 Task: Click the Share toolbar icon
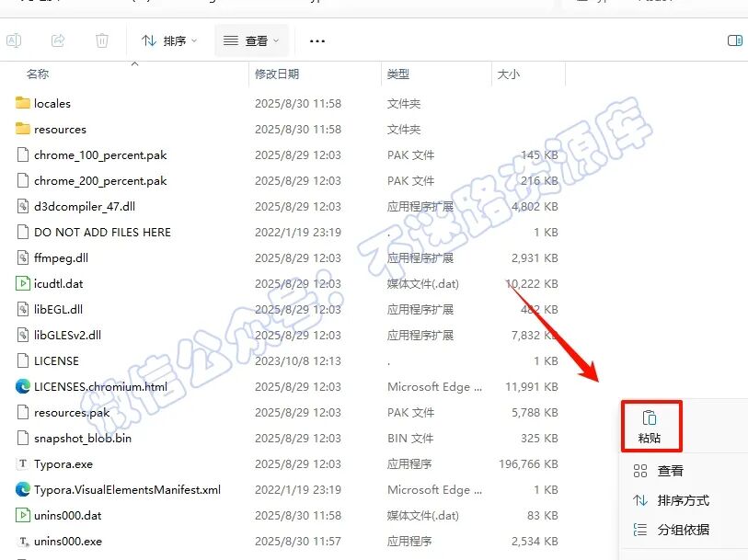click(x=58, y=40)
